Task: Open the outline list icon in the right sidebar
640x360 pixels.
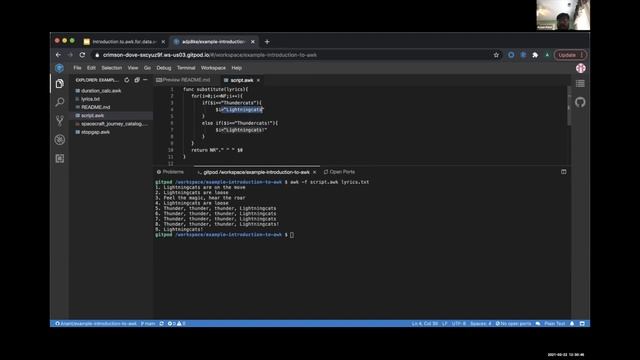Action: pyautogui.click(x=580, y=84)
